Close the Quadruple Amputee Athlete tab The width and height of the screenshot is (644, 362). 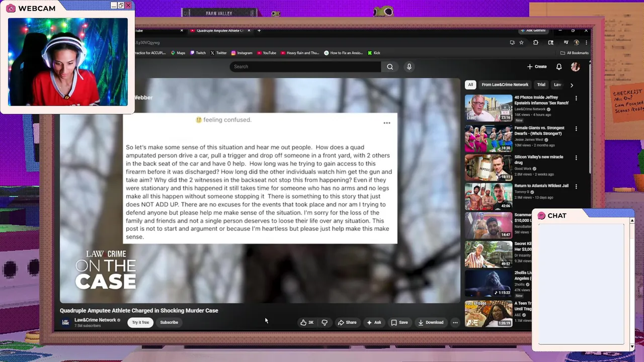pyautogui.click(x=249, y=31)
